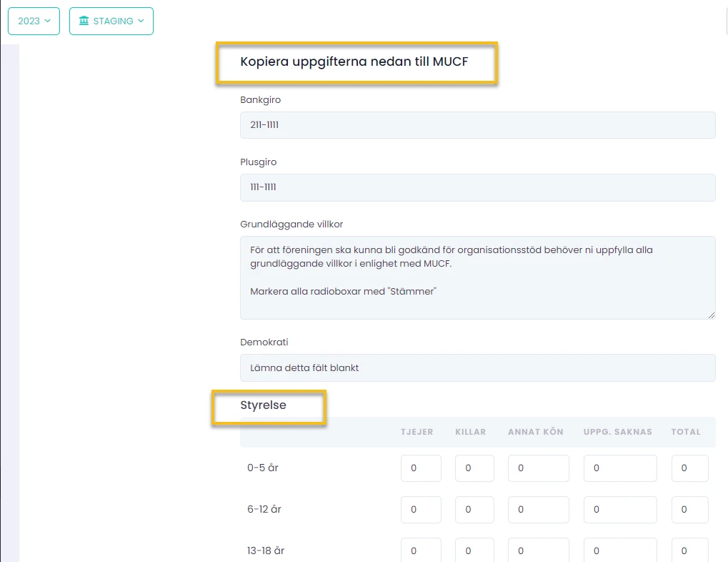The width and height of the screenshot is (728, 562).
Task: Click Uppg. saknas field for 6-12 år
Action: pyautogui.click(x=619, y=510)
